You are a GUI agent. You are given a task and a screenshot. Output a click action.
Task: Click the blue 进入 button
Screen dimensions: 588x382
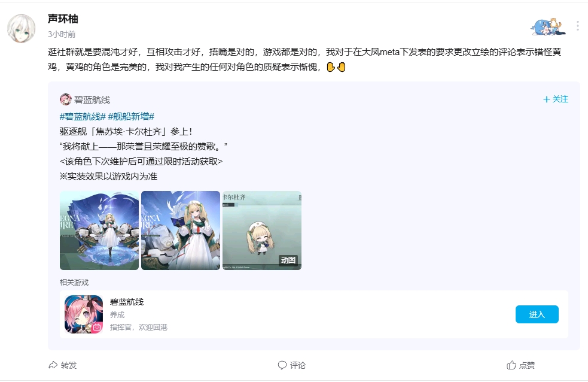537,314
